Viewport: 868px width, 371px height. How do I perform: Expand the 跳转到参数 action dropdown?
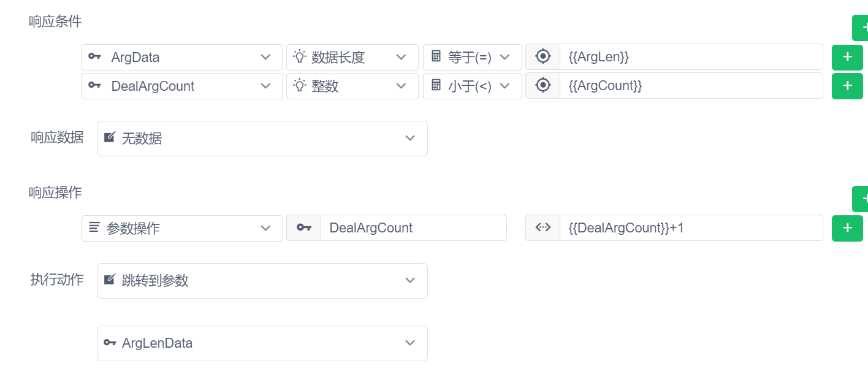pyautogui.click(x=262, y=281)
